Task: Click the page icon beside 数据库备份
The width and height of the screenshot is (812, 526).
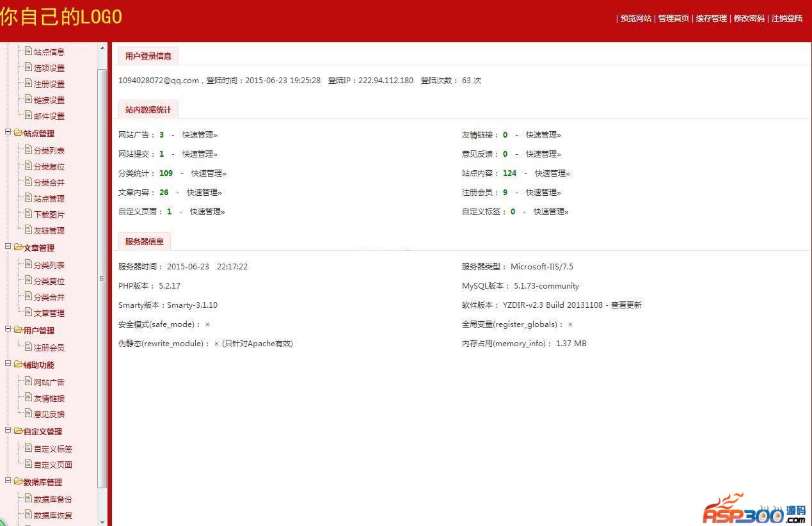Action: (28, 498)
